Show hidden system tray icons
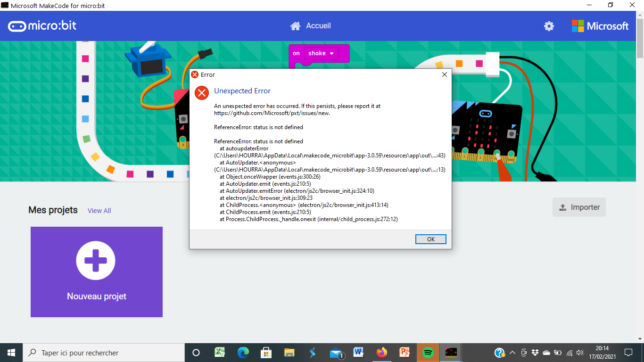 (512, 353)
